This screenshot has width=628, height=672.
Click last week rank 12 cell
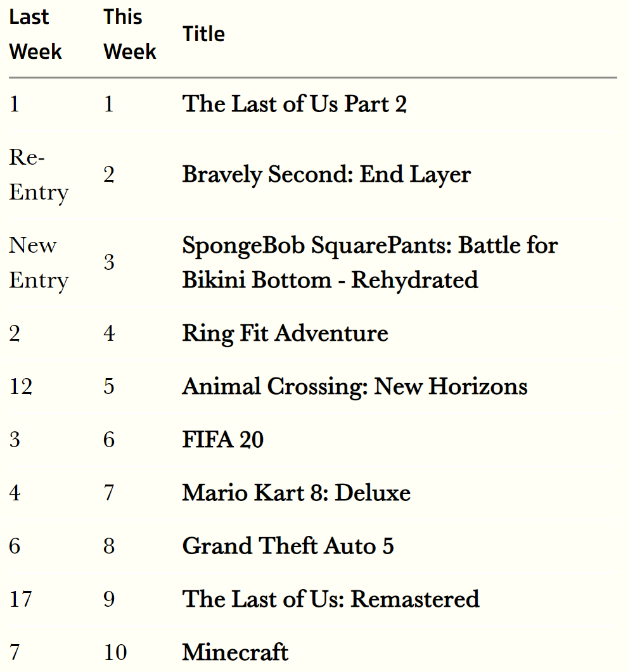(21, 387)
